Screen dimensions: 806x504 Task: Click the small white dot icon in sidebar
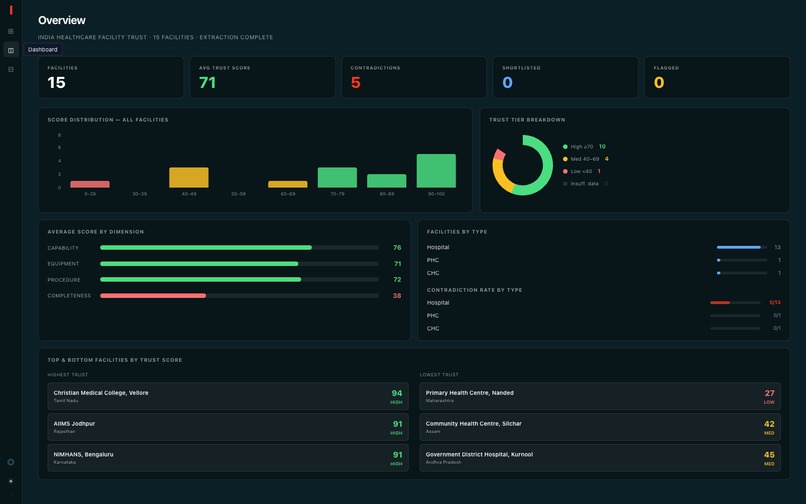tap(11, 481)
